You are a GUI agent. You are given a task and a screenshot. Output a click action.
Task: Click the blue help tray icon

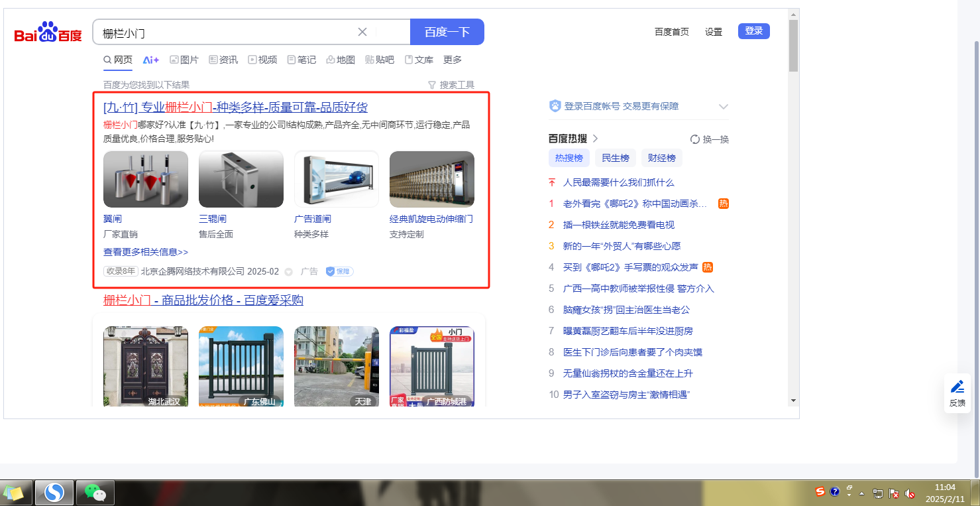[x=835, y=492]
